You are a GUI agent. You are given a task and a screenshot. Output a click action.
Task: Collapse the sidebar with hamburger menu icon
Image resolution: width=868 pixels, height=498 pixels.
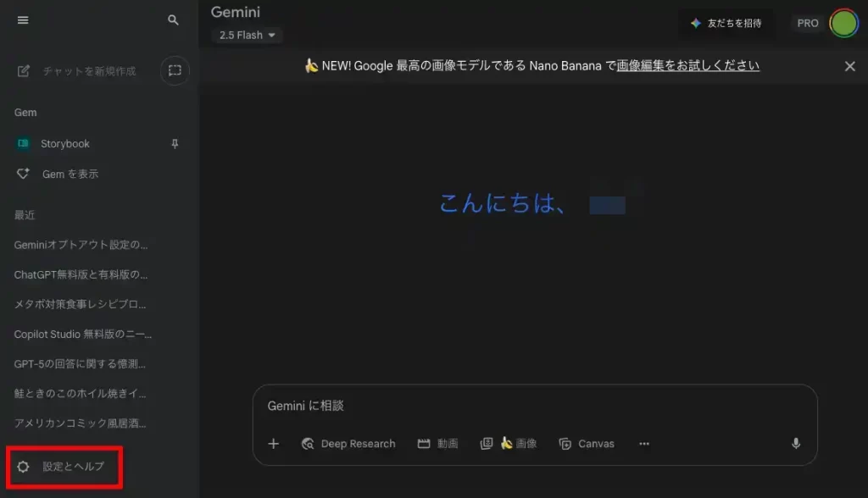coord(23,20)
